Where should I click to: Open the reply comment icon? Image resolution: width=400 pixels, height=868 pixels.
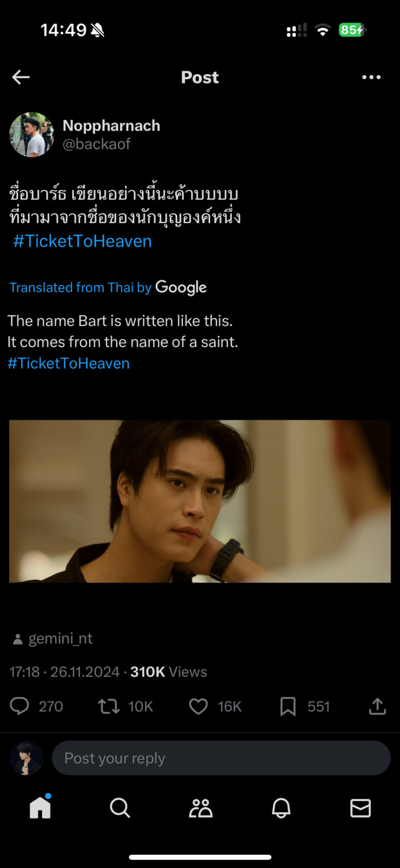point(19,706)
